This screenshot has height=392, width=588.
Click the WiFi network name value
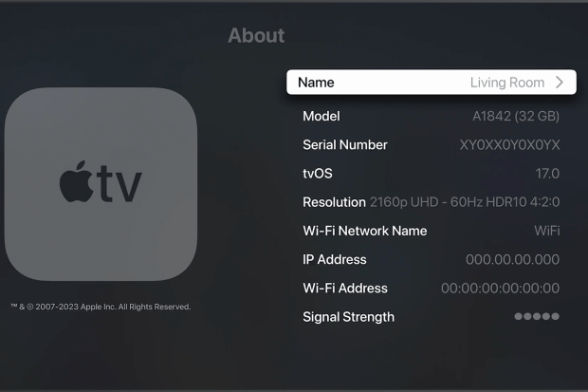point(547,231)
